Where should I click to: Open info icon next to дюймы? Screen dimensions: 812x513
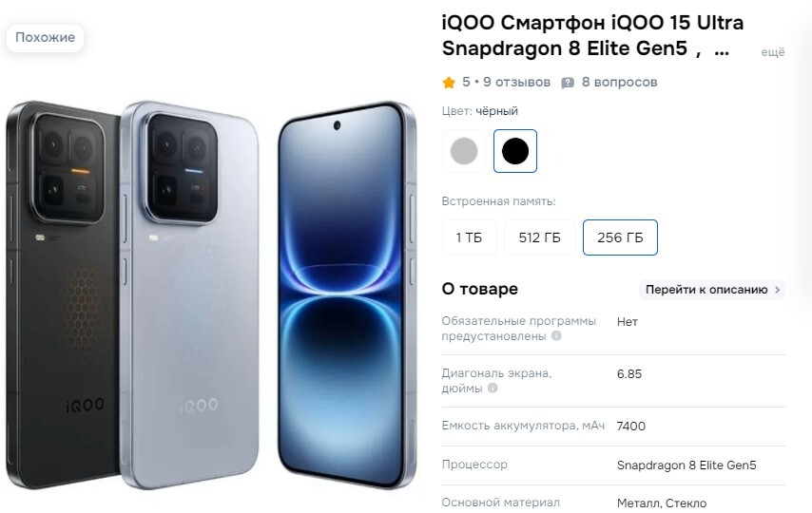(x=493, y=388)
